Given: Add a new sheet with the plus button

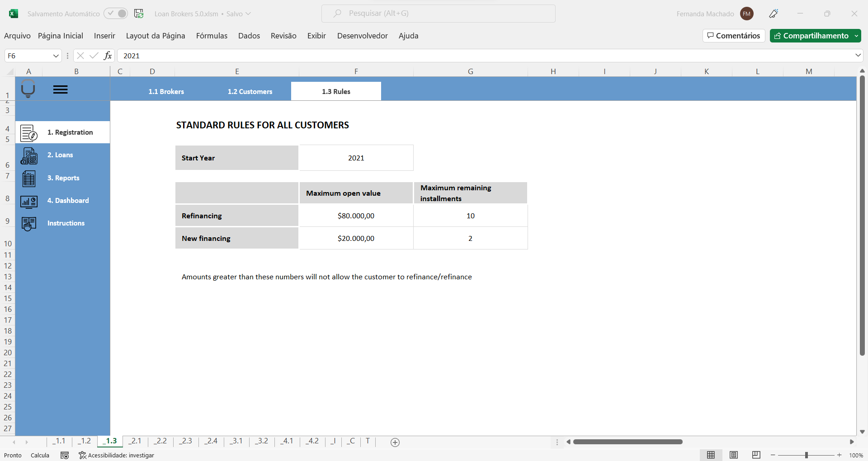Looking at the screenshot, I should tap(395, 442).
